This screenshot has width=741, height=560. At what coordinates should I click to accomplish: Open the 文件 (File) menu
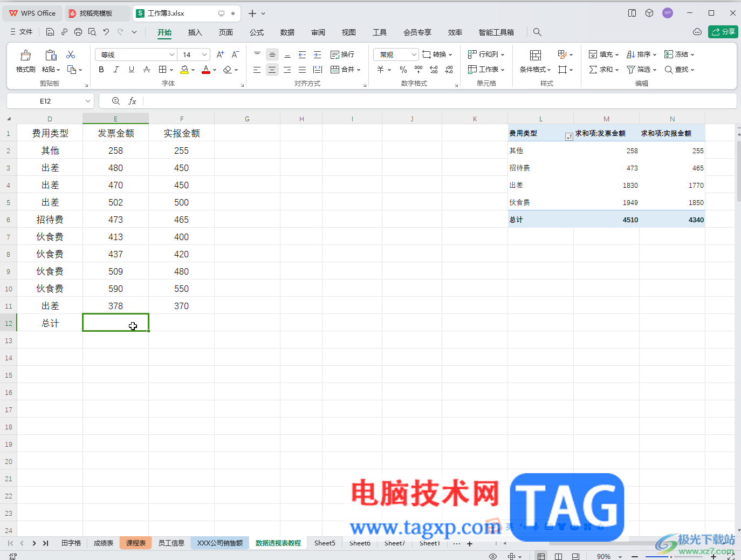(22, 32)
